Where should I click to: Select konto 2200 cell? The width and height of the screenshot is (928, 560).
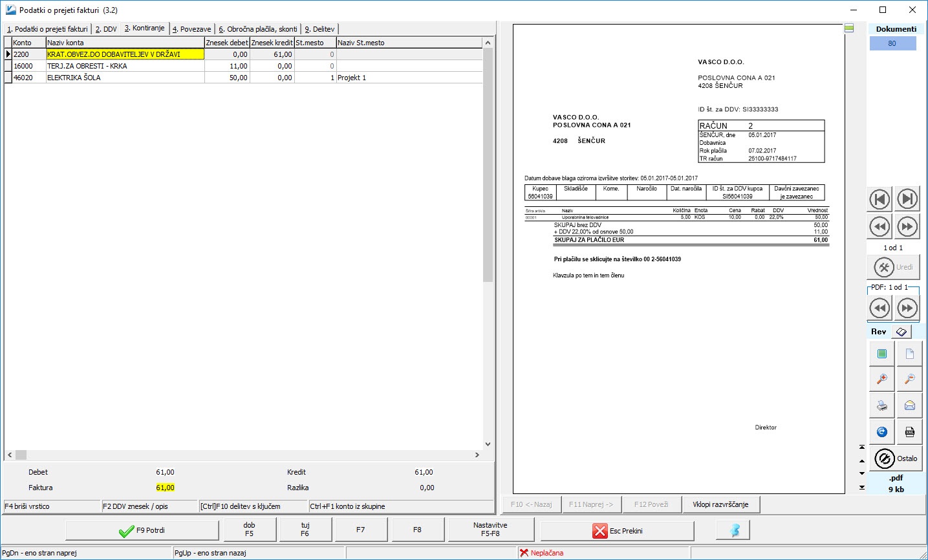coord(28,54)
